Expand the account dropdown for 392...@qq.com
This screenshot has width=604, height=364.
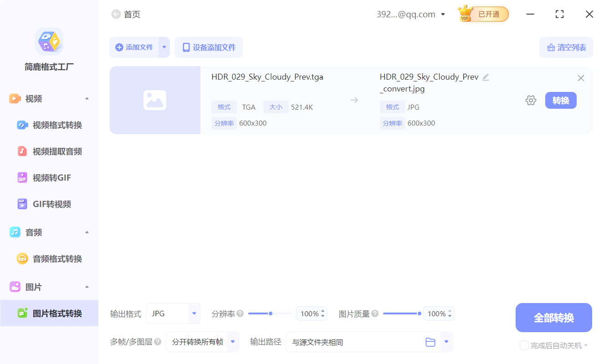(442, 14)
